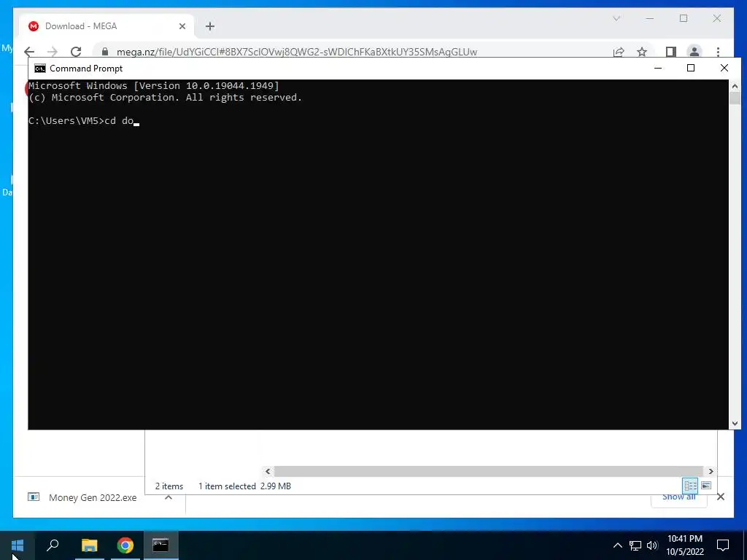Click '1 item selected 2.99 MB' status text

(x=244, y=486)
